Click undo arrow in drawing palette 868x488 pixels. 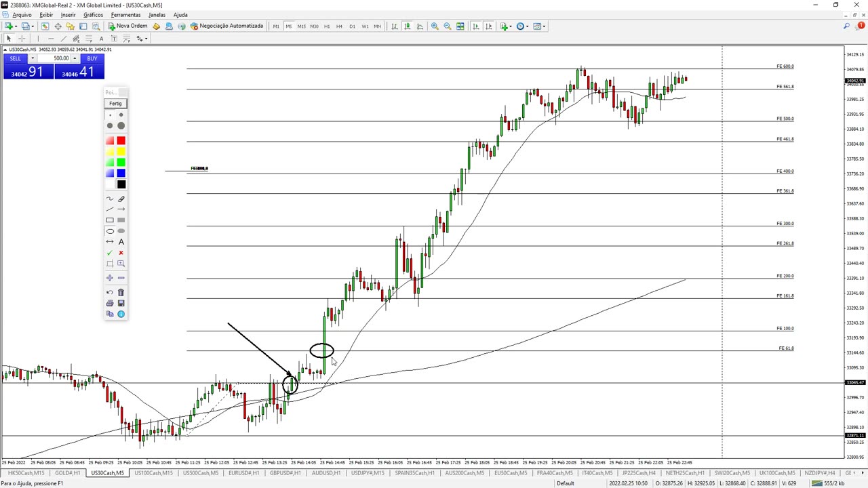click(x=110, y=292)
